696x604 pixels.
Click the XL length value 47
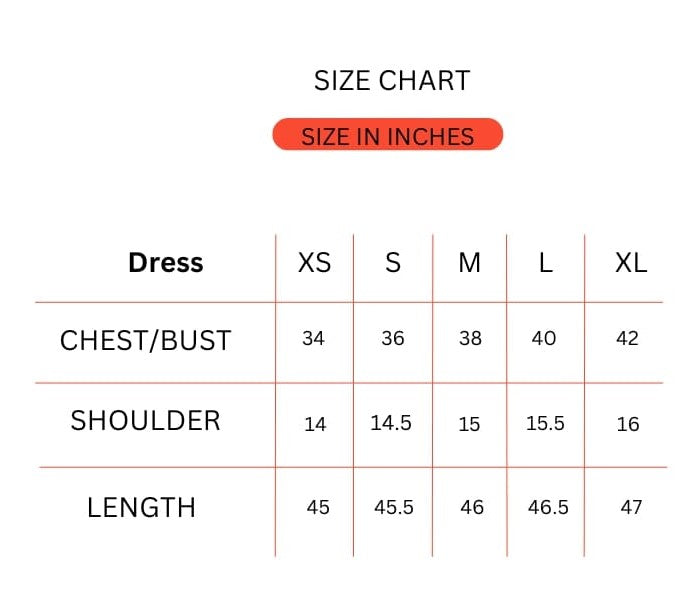point(631,508)
